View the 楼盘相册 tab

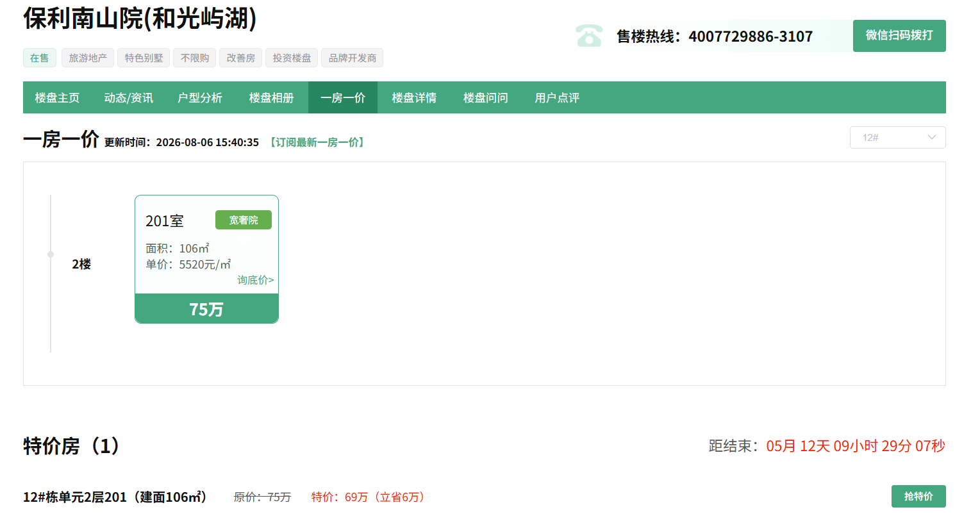point(272,98)
